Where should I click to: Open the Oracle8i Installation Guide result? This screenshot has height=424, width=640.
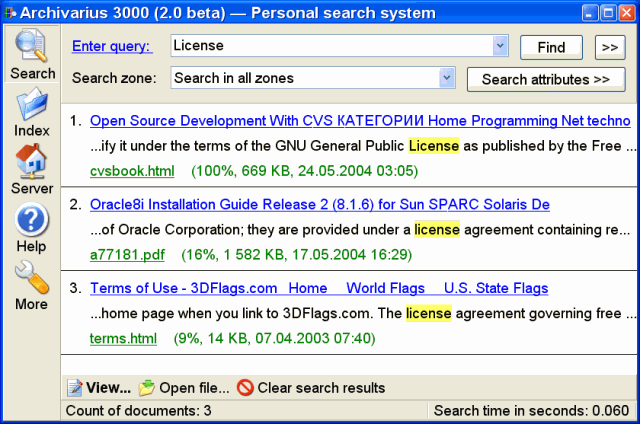[x=320, y=205]
